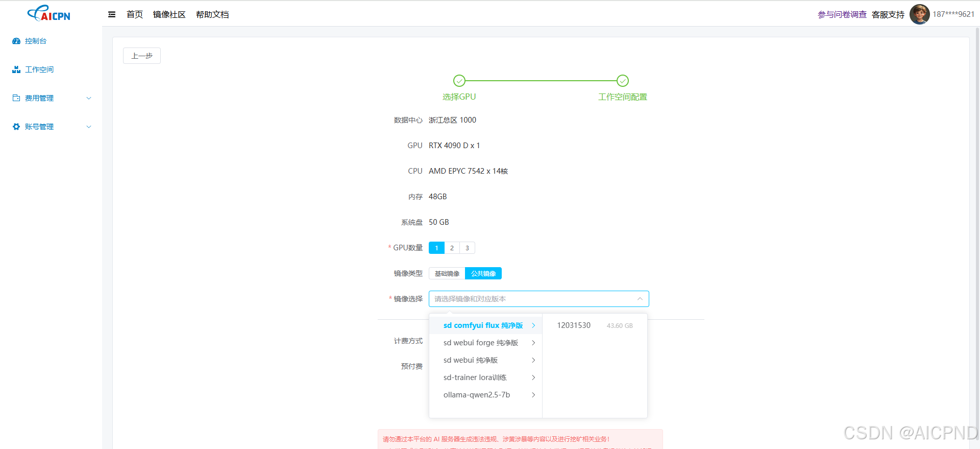This screenshot has width=980, height=449.
Task: Choose image option sd webui forge 纯净版
Action: (485, 343)
